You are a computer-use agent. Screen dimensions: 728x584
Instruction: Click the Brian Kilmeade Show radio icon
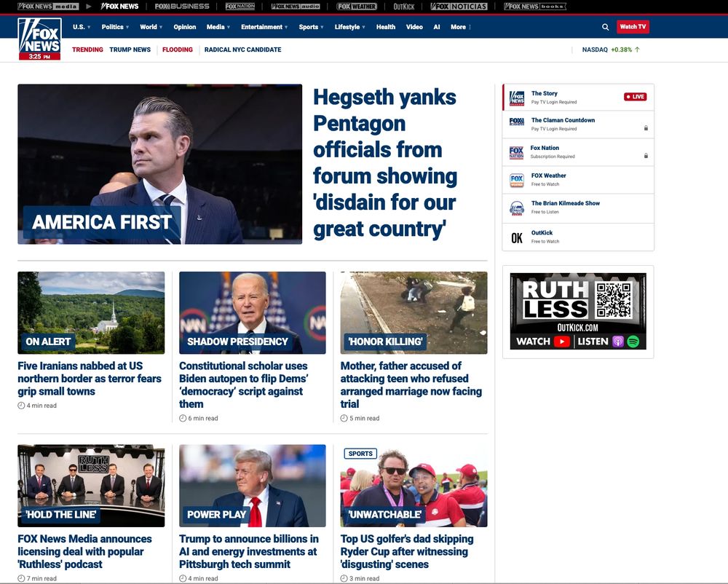[x=517, y=208]
